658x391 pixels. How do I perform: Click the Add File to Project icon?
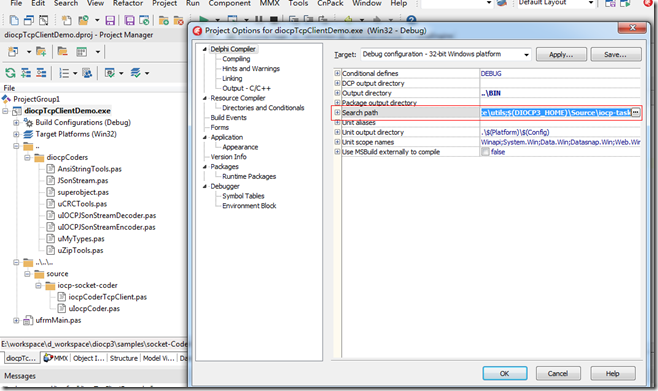pyautogui.click(x=164, y=20)
